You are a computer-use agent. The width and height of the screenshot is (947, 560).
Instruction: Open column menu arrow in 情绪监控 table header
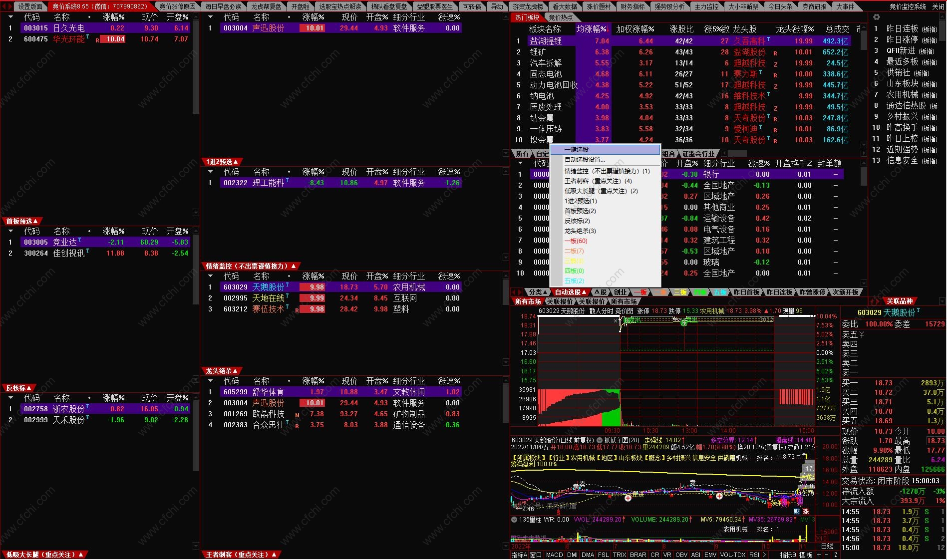[210, 276]
